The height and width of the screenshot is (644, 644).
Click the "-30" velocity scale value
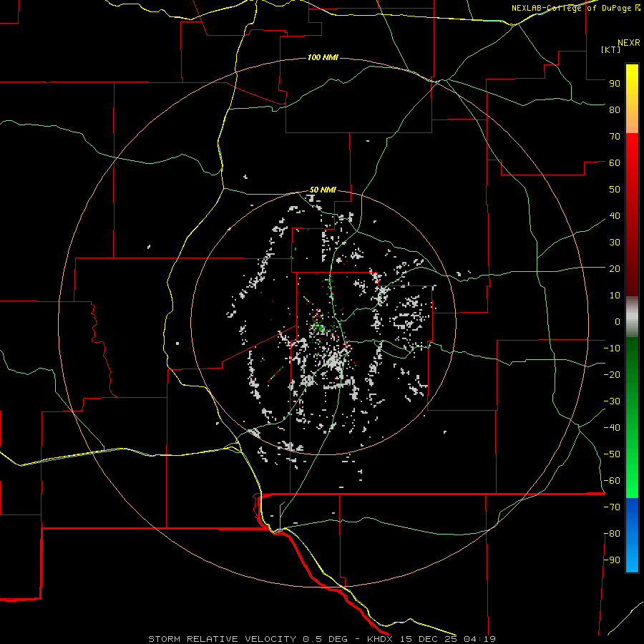pos(612,401)
